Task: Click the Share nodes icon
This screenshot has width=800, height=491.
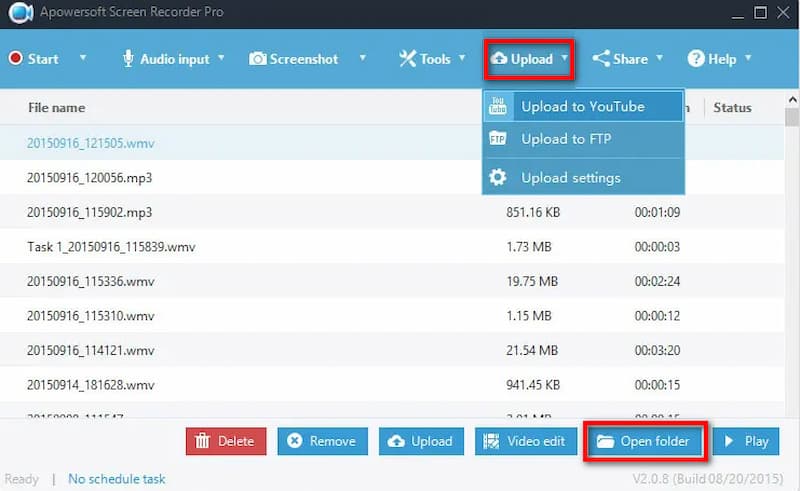Action: (601, 59)
